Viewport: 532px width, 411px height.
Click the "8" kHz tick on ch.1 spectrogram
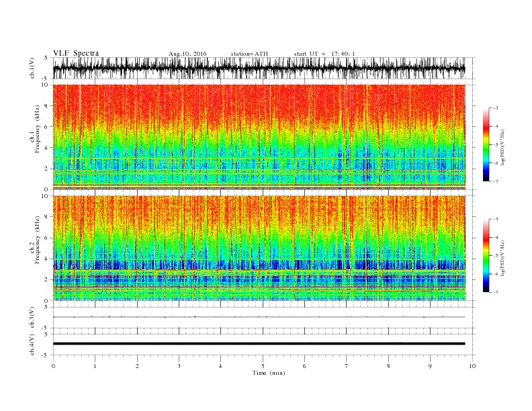(x=47, y=106)
